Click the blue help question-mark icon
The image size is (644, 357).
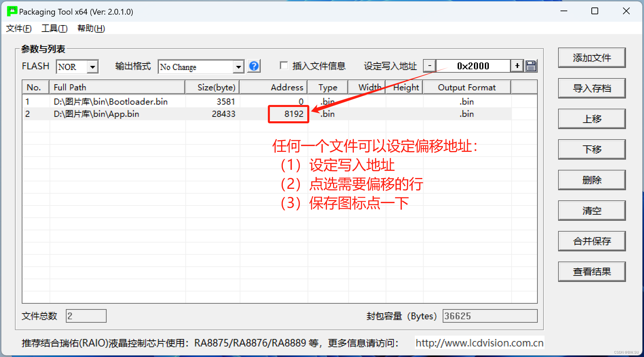[254, 66]
